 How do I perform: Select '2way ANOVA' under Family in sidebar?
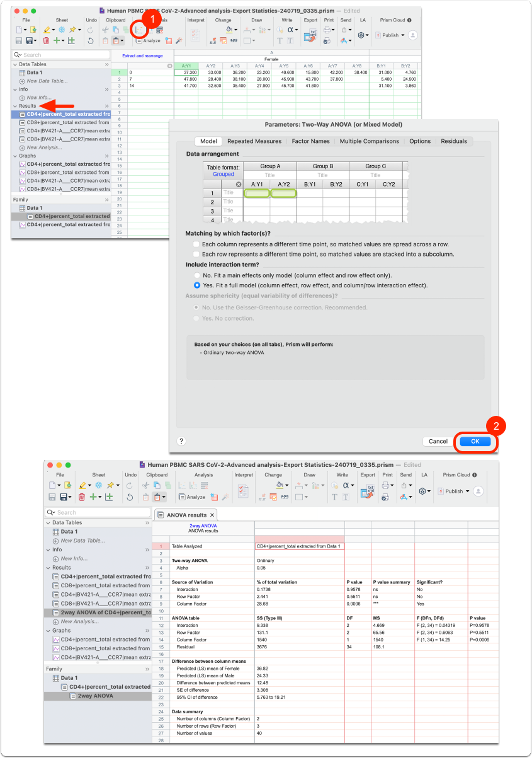tap(96, 696)
